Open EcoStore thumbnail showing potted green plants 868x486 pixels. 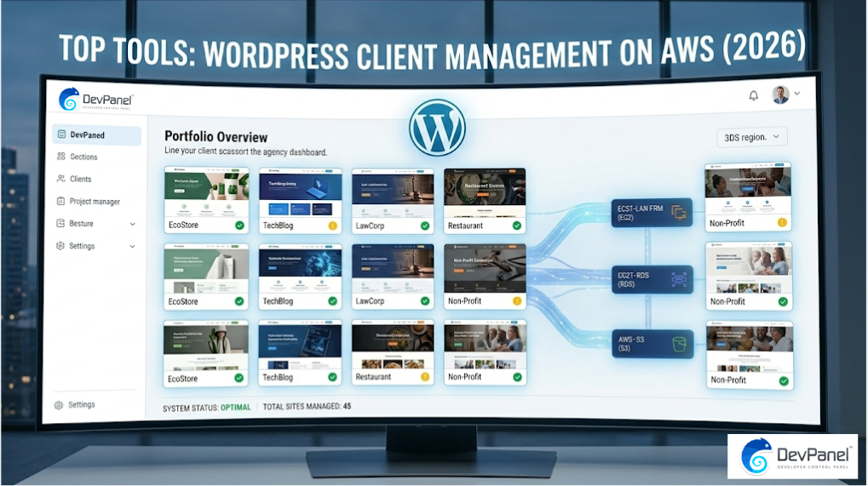tap(206, 192)
